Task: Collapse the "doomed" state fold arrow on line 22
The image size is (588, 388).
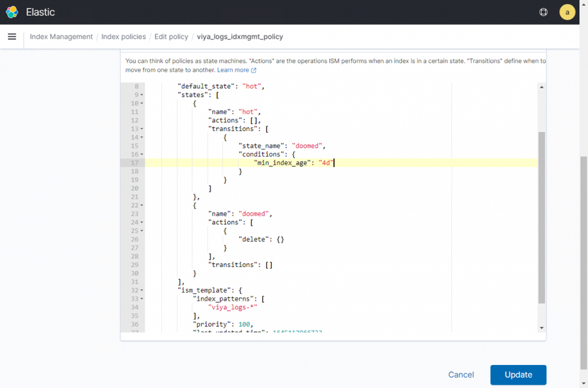Action: tap(142, 205)
